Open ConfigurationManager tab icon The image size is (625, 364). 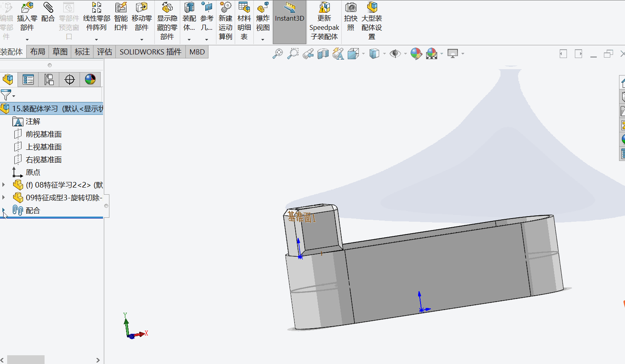click(49, 79)
